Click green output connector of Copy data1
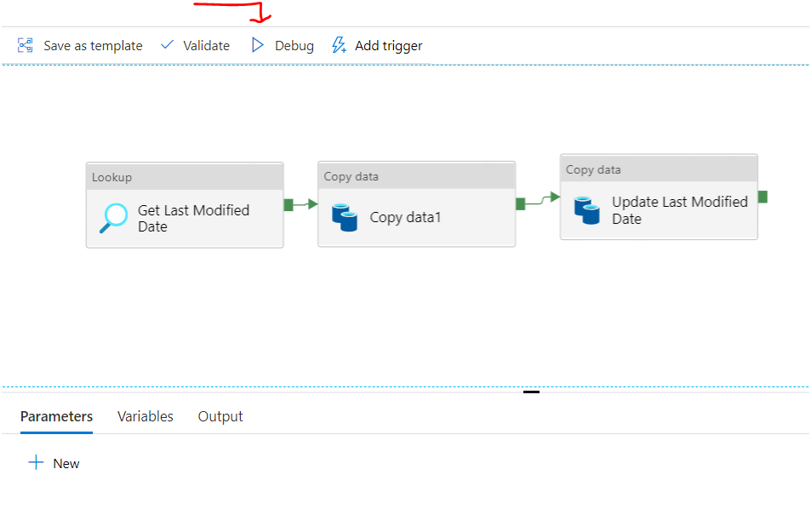 pyautogui.click(x=521, y=204)
